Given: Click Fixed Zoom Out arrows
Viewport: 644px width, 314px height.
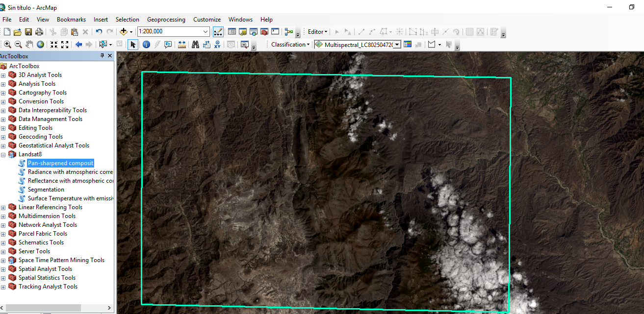Looking at the screenshot, I should pos(65,45).
